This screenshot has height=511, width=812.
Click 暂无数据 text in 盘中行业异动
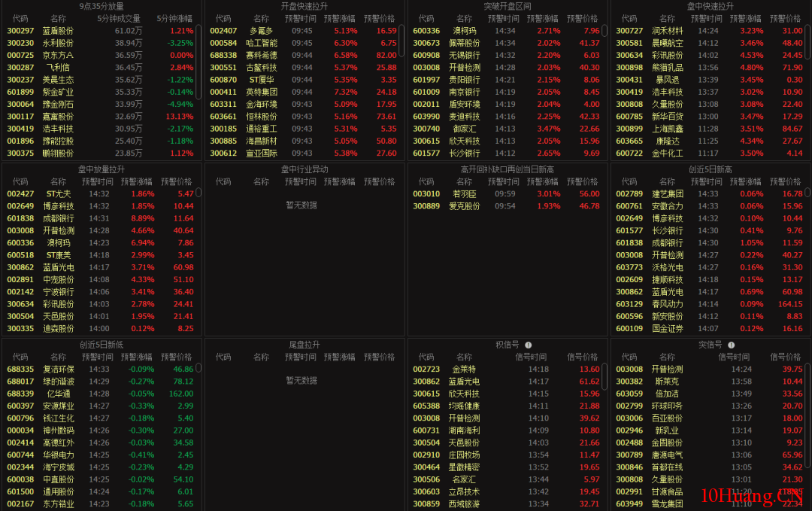coord(301,205)
